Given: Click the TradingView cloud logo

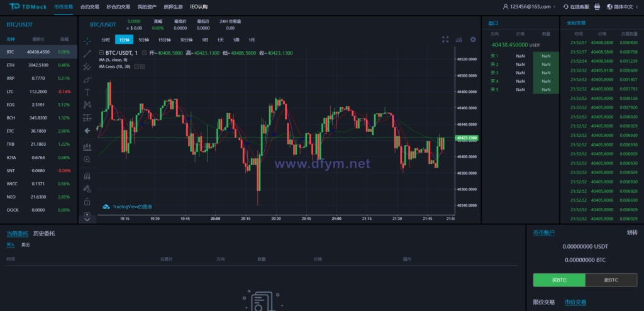Looking at the screenshot, I should 106,207.
